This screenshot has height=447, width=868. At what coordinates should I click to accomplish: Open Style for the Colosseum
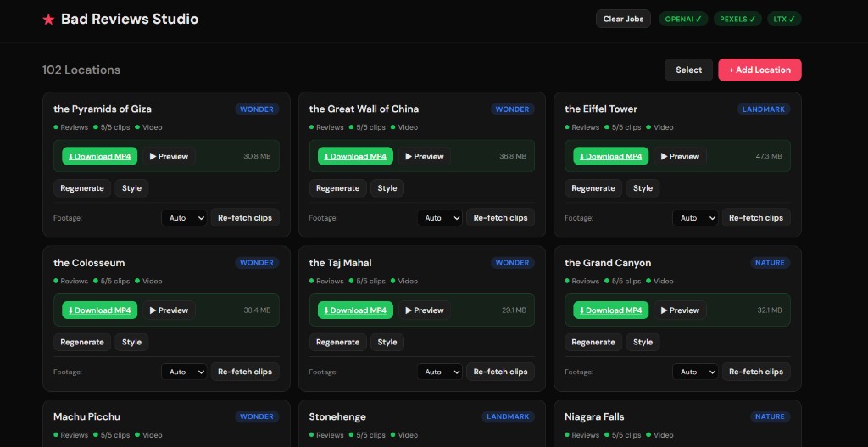[131, 343]
